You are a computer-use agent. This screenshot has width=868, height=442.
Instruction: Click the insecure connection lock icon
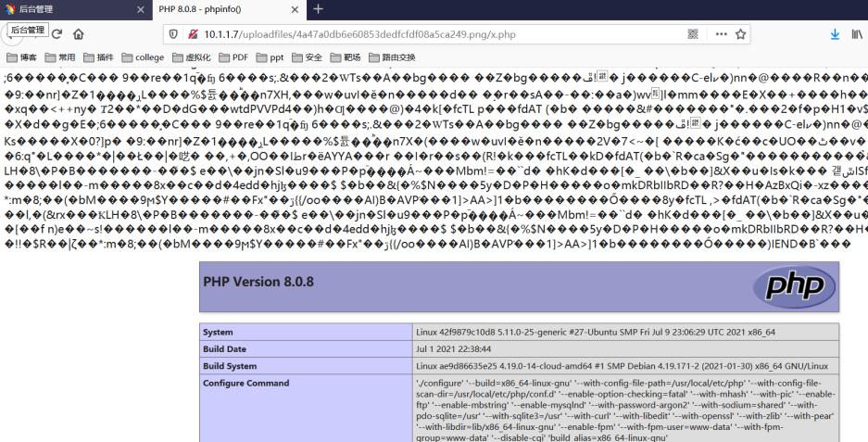pos(192,34)
